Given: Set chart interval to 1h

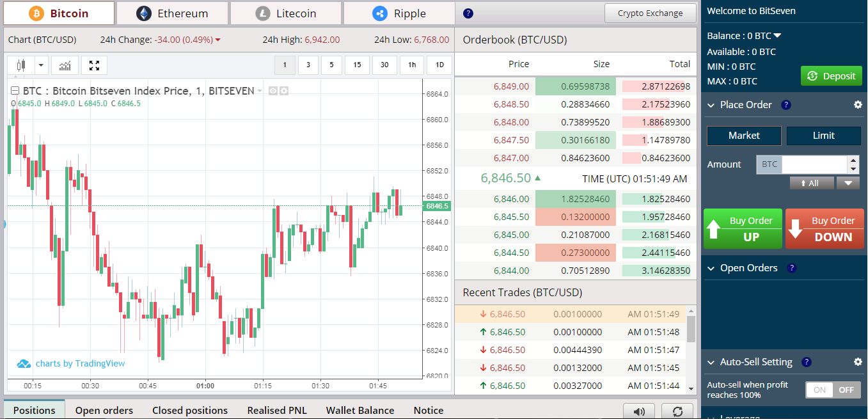Looking at the screenshot, I should [412, 65].
